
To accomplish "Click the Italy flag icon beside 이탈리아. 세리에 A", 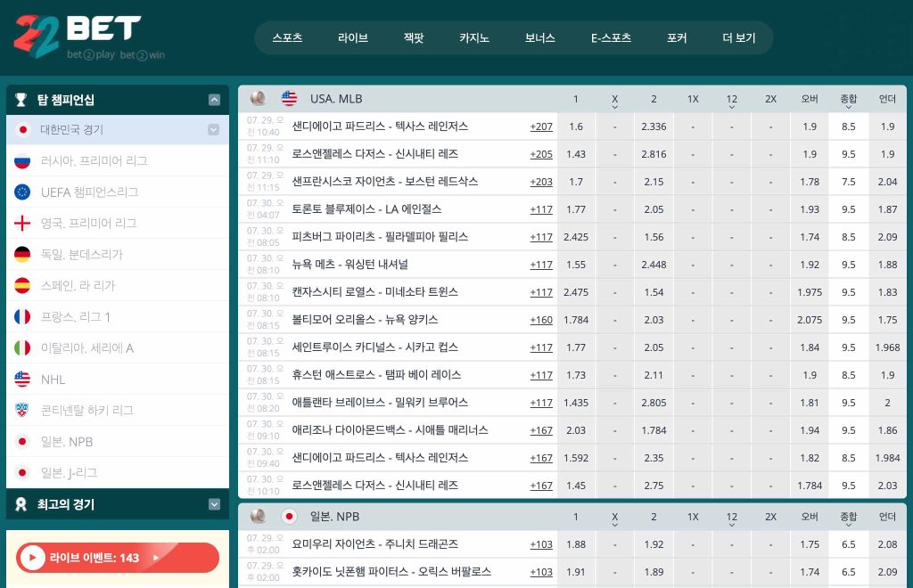I will point(22,348).
